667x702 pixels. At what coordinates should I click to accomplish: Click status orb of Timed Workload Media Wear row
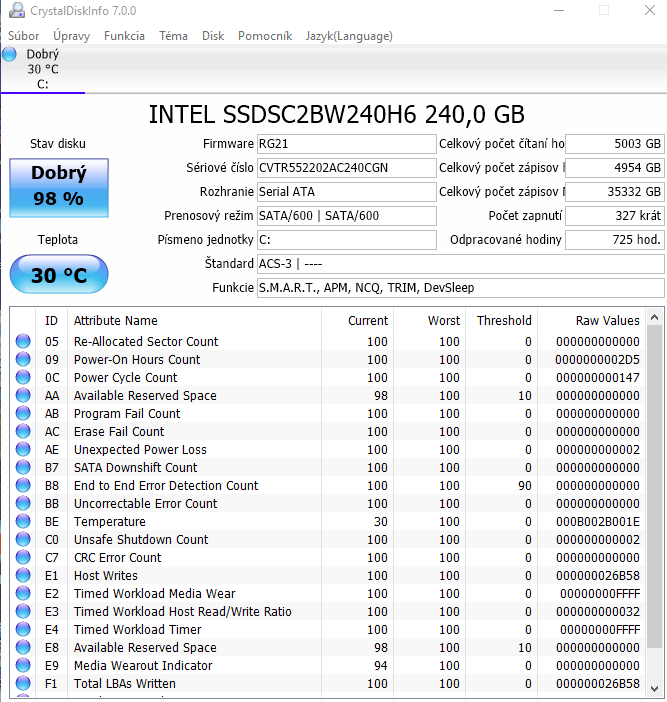pyautogui.click(x=23, y=593)
